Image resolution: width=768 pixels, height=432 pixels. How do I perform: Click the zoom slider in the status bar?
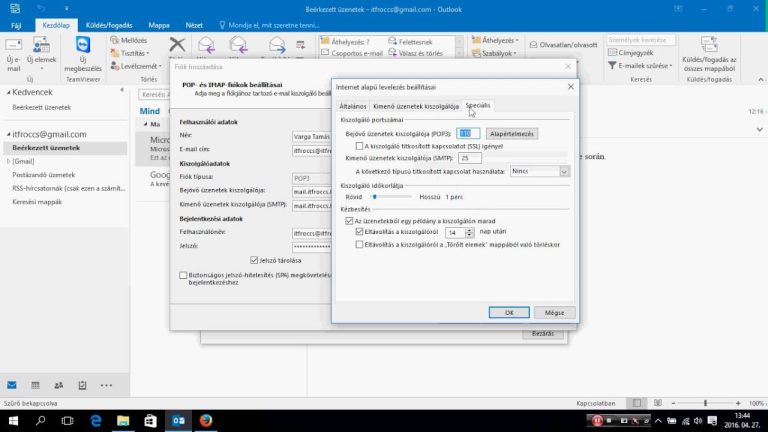705,403
